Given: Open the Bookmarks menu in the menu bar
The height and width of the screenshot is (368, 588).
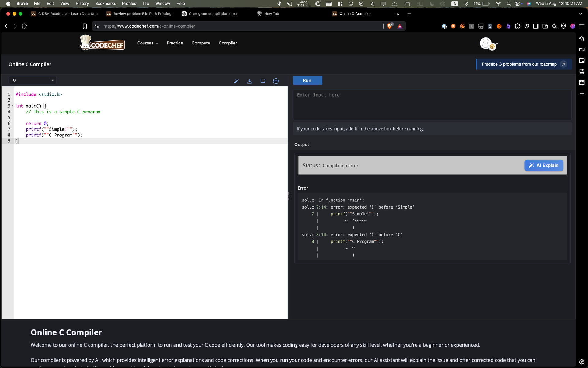Looking at the screenshot, I should (x=105, y=4).
